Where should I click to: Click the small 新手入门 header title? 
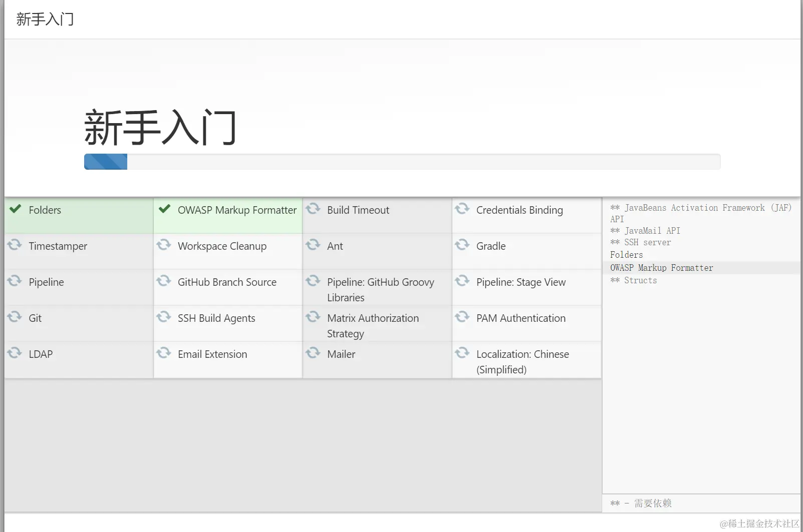click(x=45, y=19)
